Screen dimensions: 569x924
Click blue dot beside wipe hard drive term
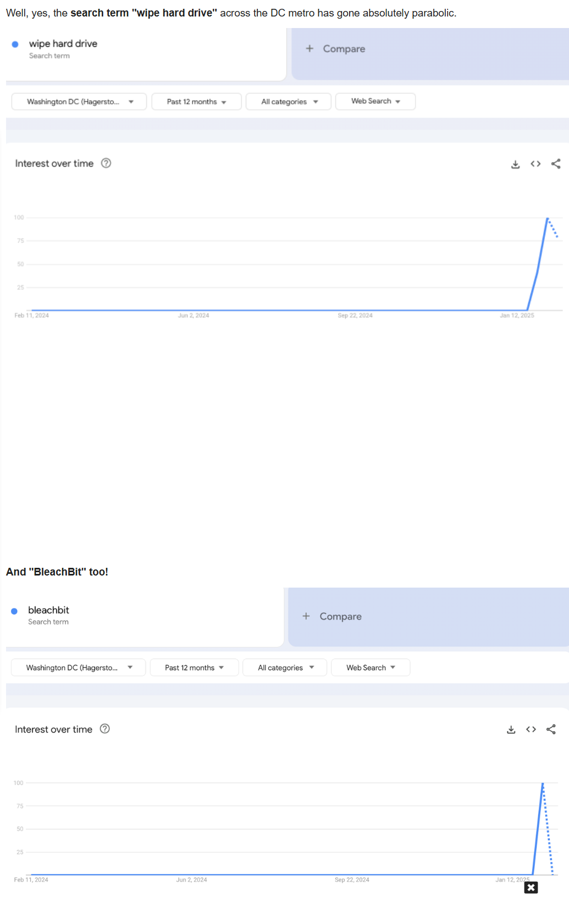(15, 45)
